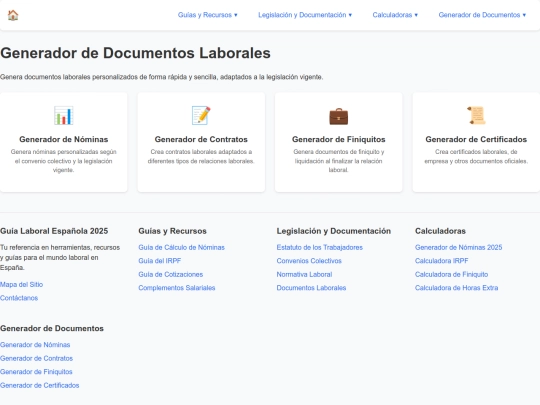
Task: Select the Generador de Documentos footer heading
Action: click(52, 328)
